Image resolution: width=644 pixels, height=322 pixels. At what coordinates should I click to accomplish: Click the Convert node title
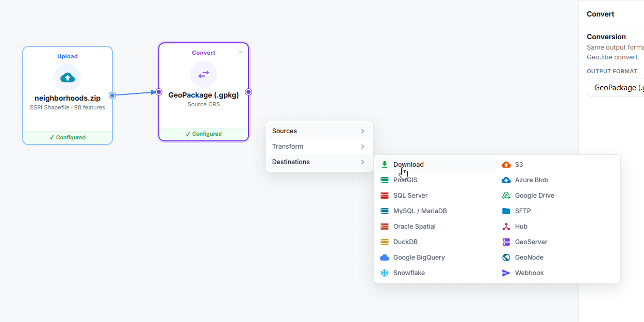[204, 53]
